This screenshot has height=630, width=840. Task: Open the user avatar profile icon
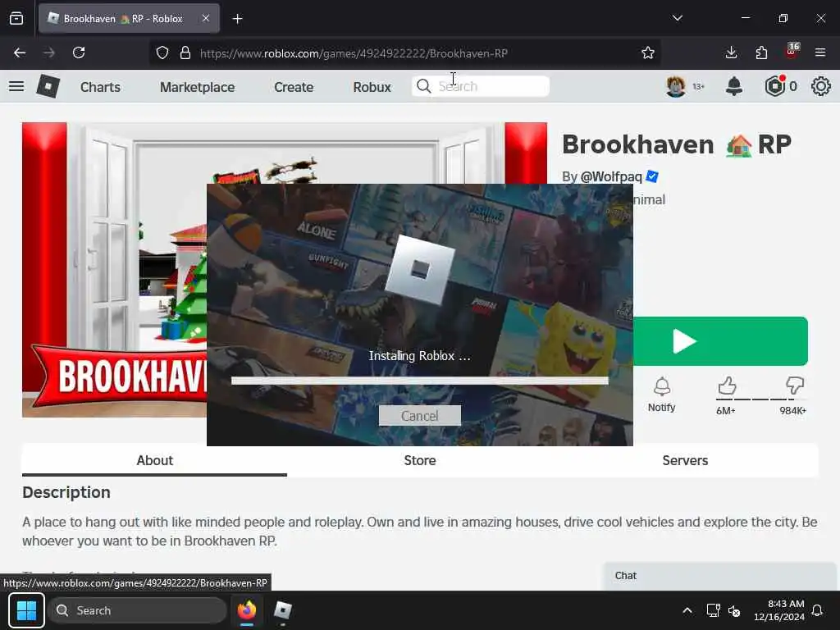coord(676,86)
